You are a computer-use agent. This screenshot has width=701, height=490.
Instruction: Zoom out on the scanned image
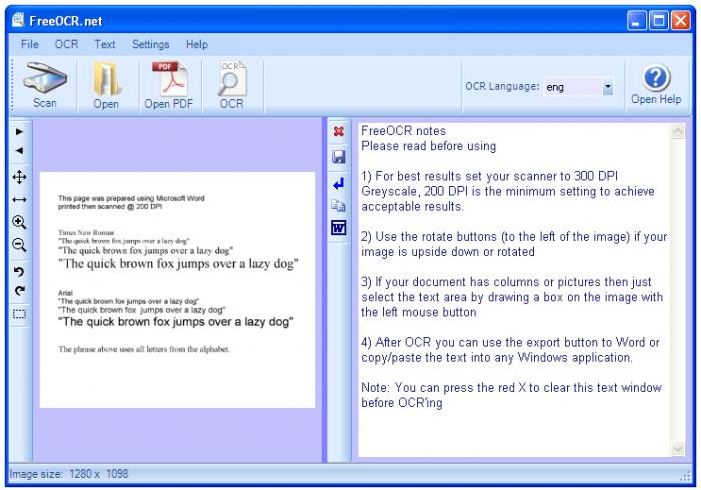(x=19, y=245)
